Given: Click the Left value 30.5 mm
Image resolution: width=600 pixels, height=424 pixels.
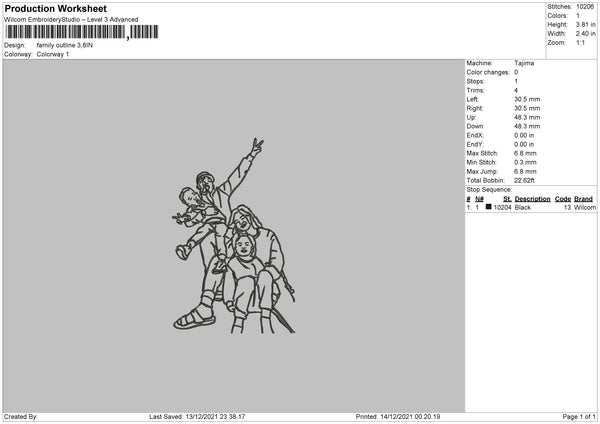Looking at the screenshot, I should pyautogui.click(x=527, y=99).
